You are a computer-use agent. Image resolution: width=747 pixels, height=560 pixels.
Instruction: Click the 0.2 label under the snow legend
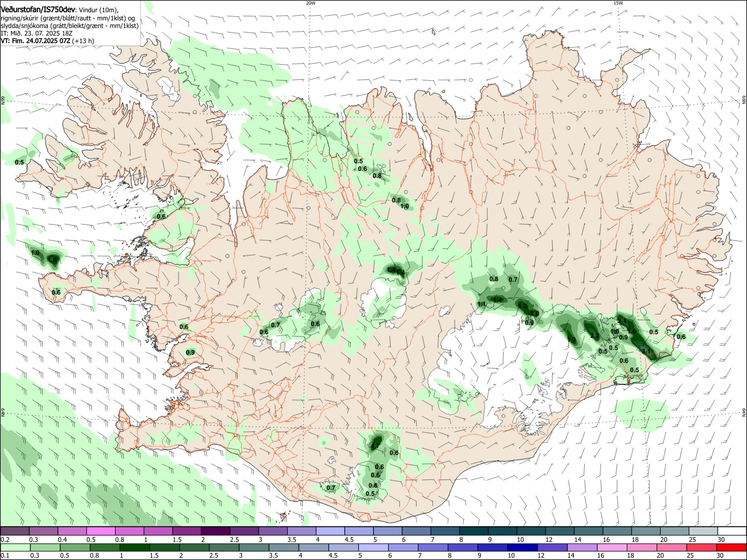coord(5,540)
